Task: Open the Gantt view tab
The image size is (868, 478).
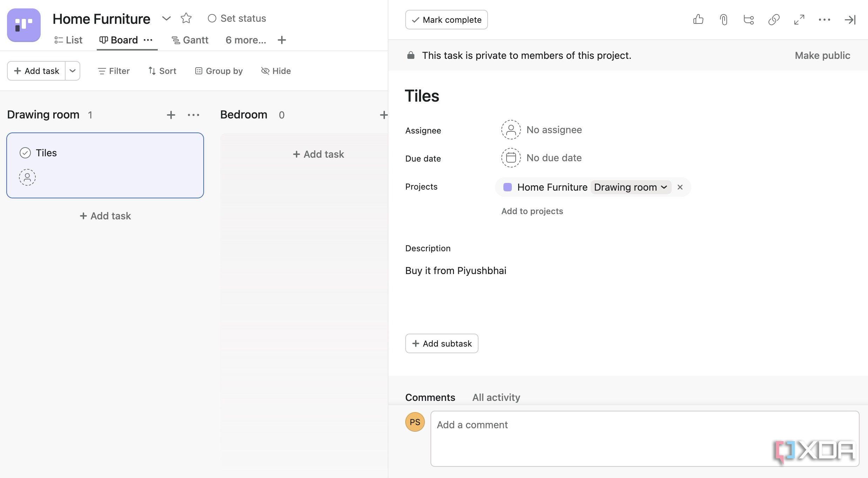Action: coord(190,40)
